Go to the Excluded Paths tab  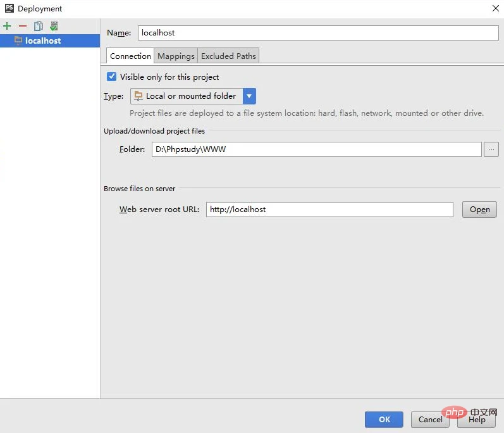228,56
